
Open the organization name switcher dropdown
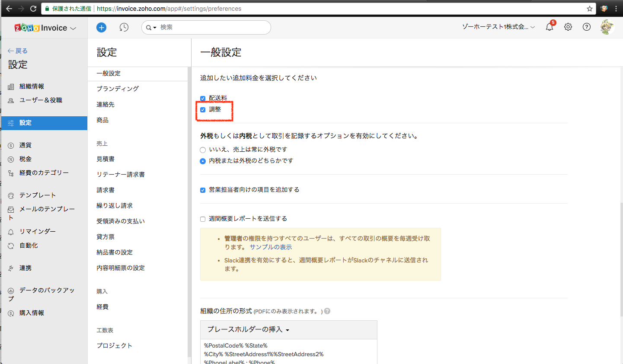(498, 27)
